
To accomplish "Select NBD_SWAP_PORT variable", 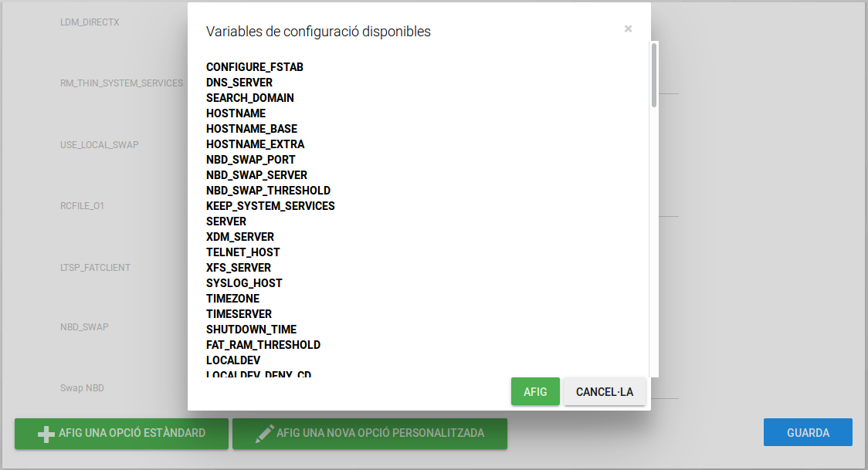I will 250,160.
